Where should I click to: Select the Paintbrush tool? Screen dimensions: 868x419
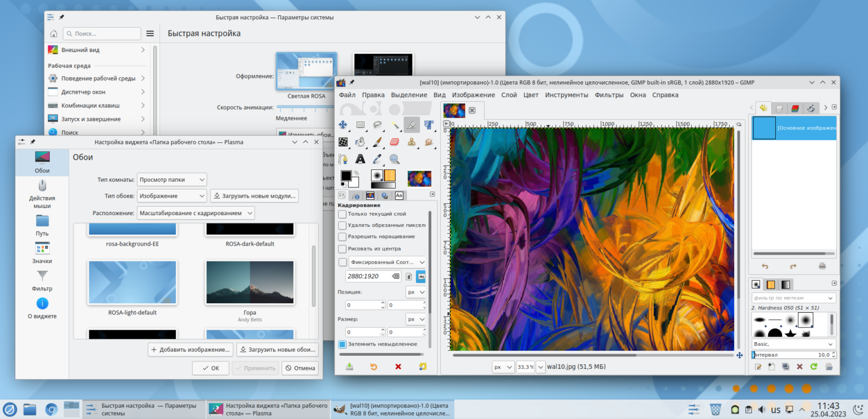(377, 142)
